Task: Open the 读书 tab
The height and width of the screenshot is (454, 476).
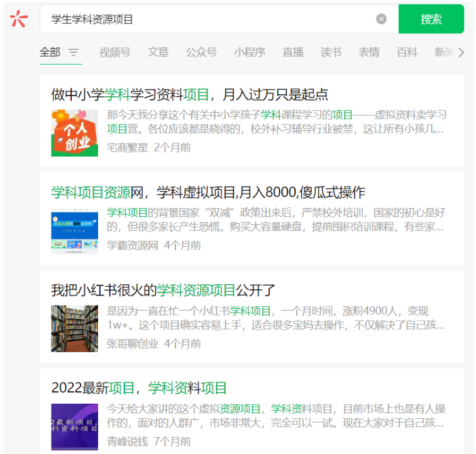Action: [x=331, y=52]
